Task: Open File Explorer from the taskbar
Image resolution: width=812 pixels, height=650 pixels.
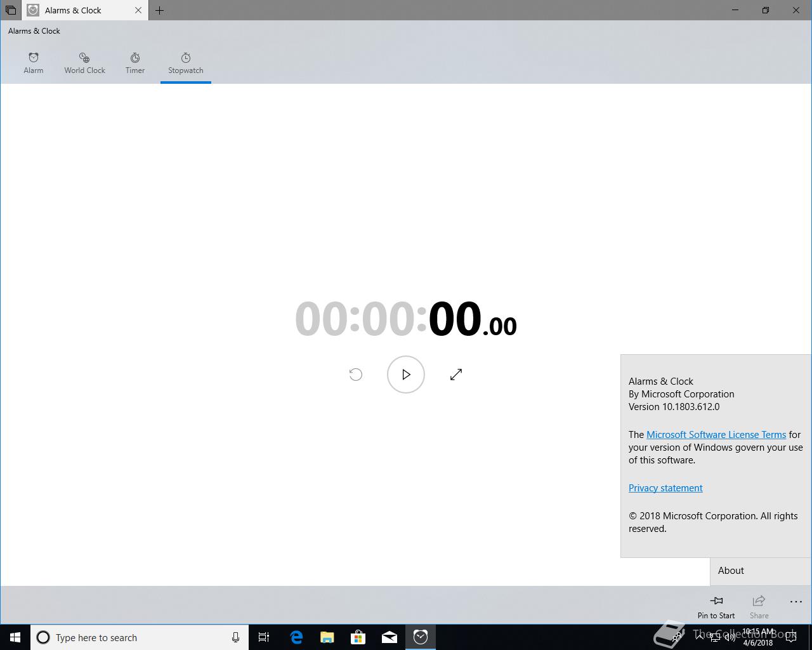Action: coord(327,637)
